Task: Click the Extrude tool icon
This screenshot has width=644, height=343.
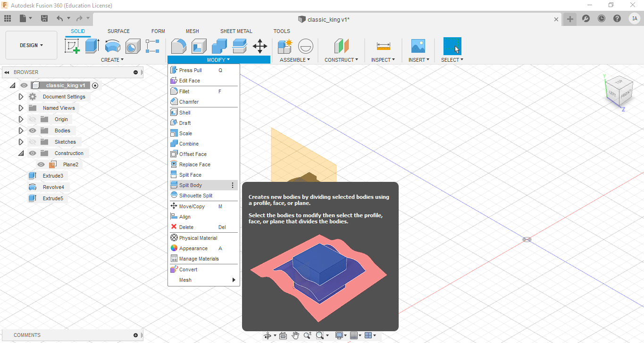Action: tap(92, 46)
